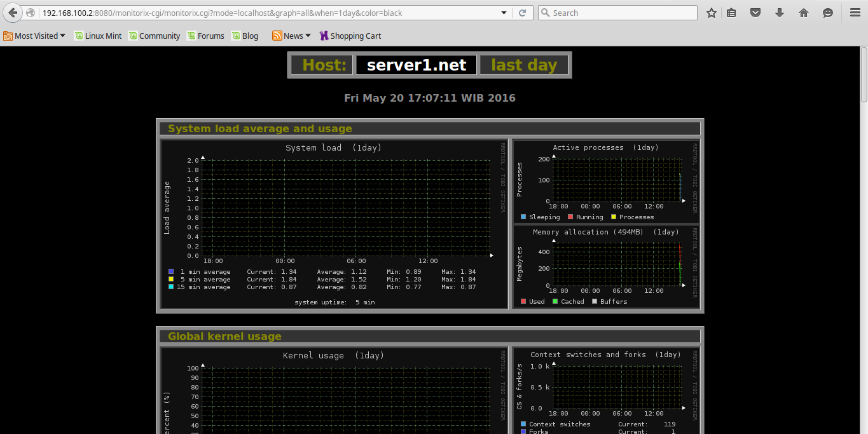Click the Context switches legend swatch
Screen dimensions: 868x434
point(523,424)
